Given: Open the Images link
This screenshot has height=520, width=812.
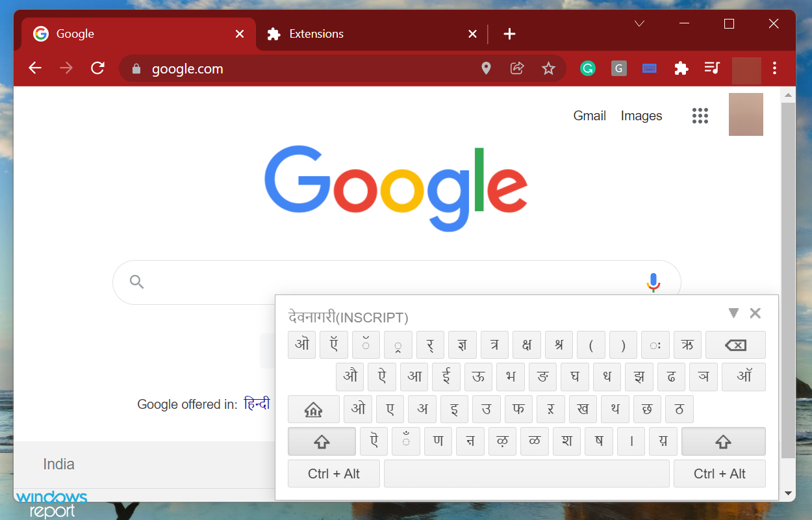Looking at the screenshot, I should (642, 116).
